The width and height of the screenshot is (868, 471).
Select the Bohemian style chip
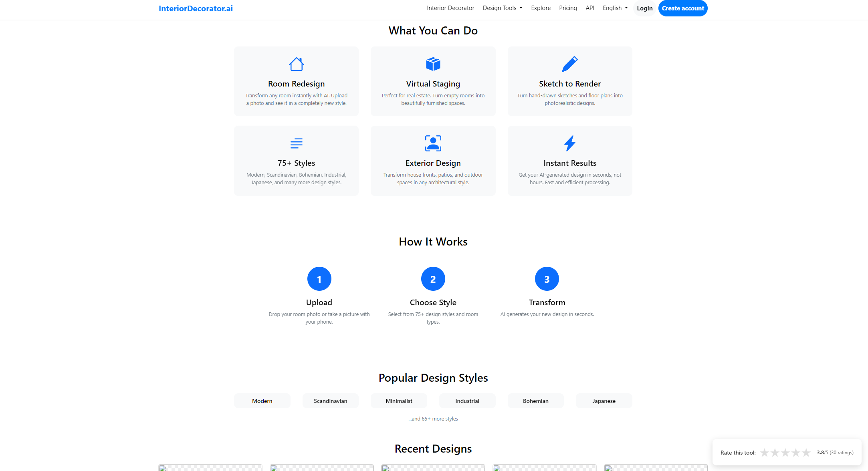tap(535, 401)
